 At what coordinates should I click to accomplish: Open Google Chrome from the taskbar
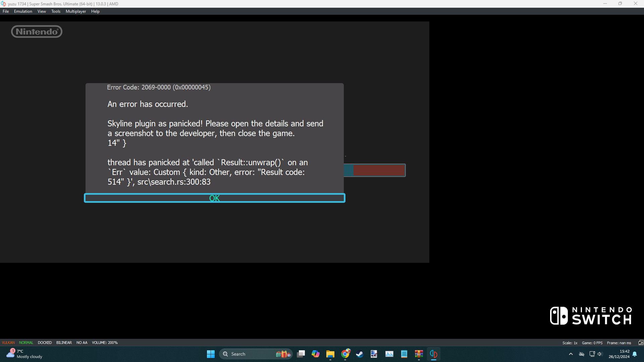[x=345, y=354]
